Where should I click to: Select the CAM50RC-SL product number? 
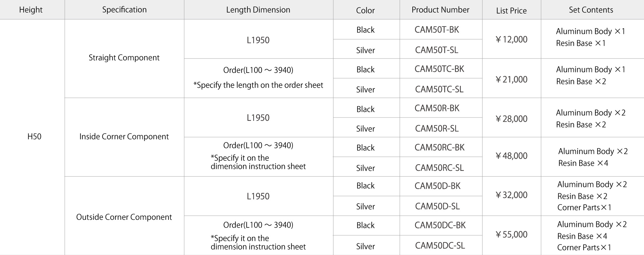coord(439,168)
